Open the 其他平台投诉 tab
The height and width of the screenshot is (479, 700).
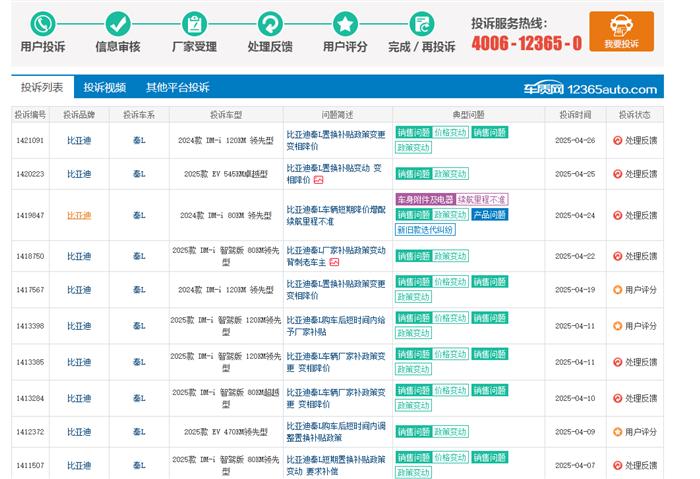click(x=178, y=87)
